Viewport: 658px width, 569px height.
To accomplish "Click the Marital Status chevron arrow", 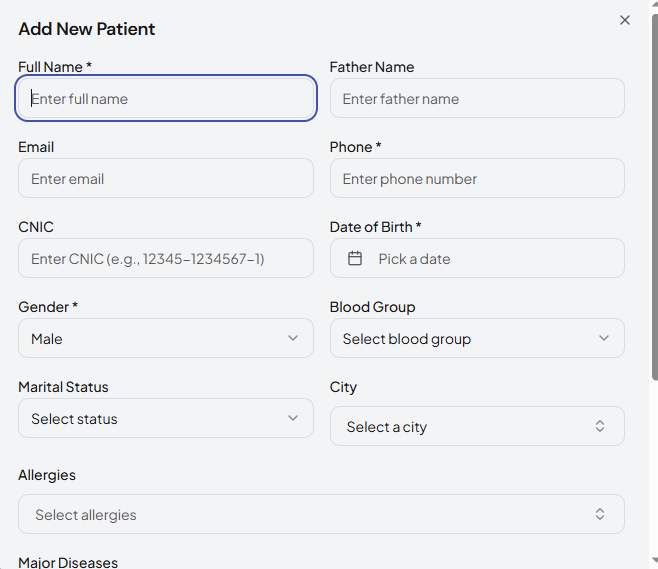I will coord(293,418).
